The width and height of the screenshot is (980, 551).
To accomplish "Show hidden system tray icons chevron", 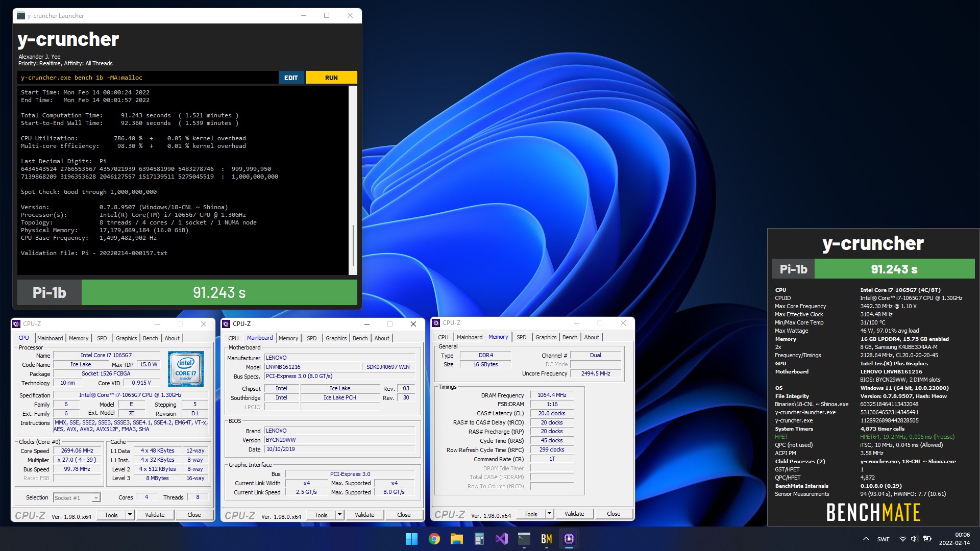I will point(866,539).
